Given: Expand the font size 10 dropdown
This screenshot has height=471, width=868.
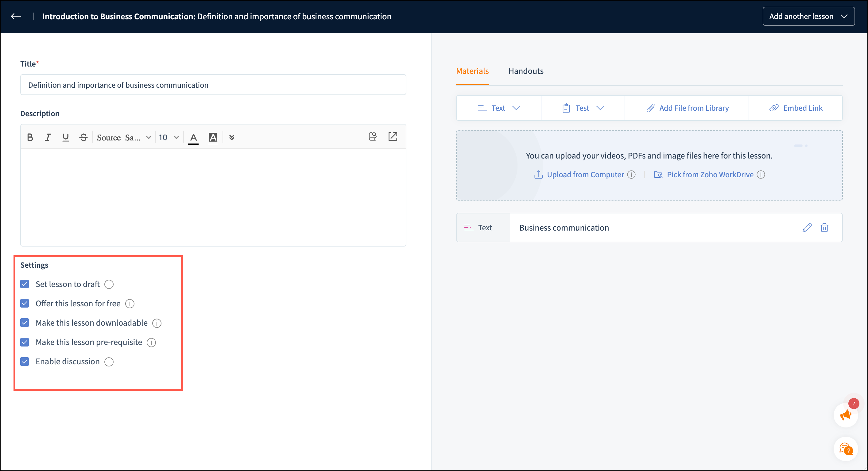Looking at the screenshot, I should (169, 137).
